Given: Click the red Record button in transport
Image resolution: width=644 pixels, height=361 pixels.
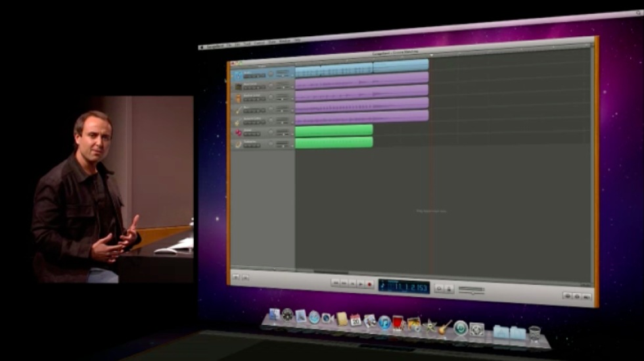Looking at the screenshot, I should coord(369,283).
